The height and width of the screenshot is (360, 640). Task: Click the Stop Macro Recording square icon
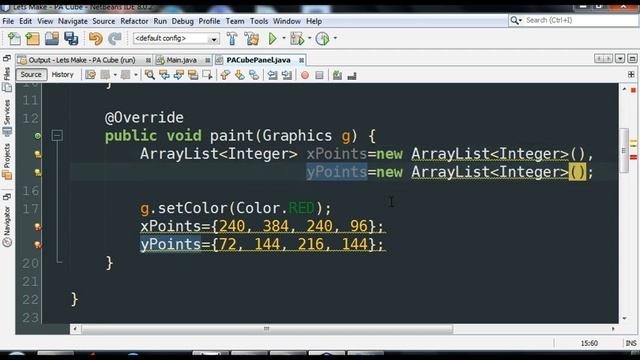click(320, 75)
